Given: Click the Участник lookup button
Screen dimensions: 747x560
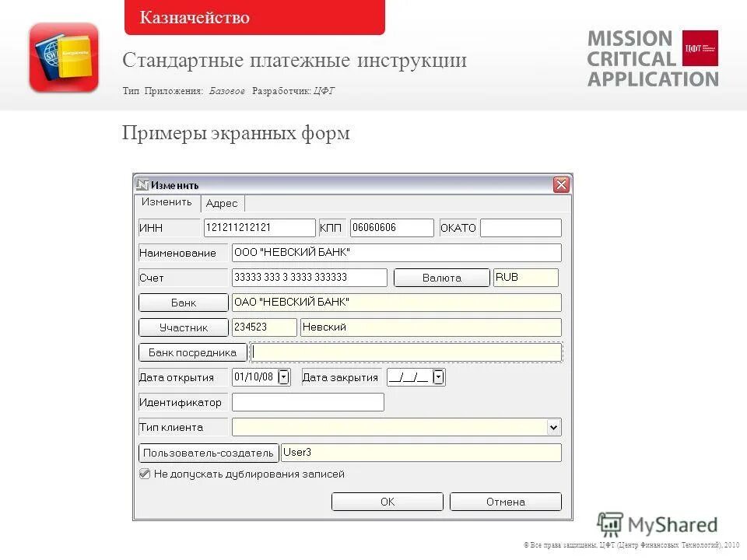Looking at the screenshot, I should 183,327.
